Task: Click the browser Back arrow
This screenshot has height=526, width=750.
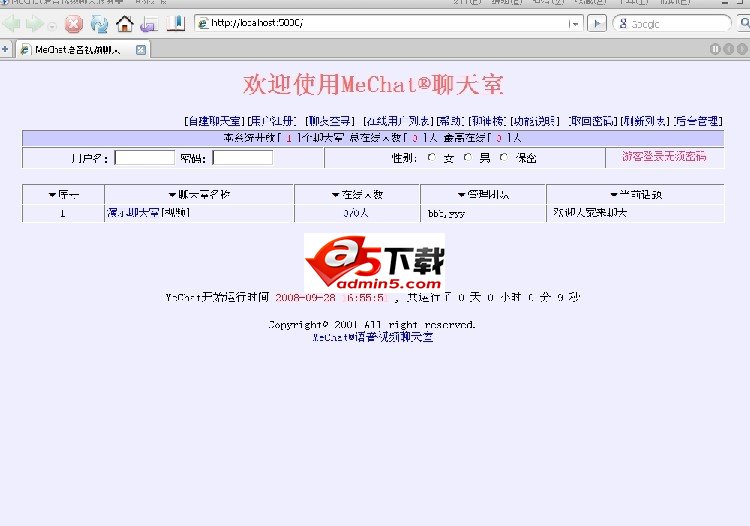Action: [12, 23]
